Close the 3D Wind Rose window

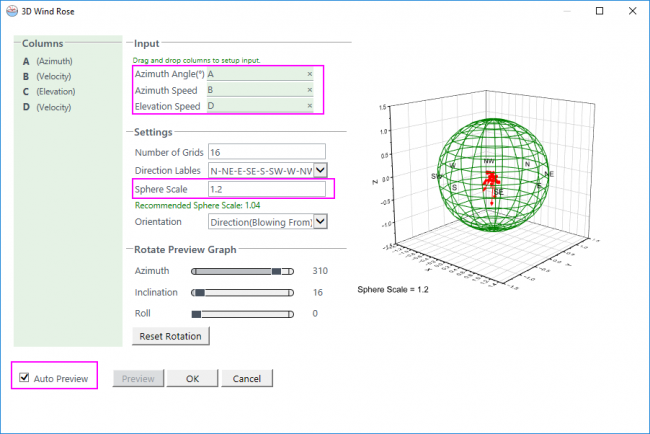pyautogui.click(x=632, y=11)
